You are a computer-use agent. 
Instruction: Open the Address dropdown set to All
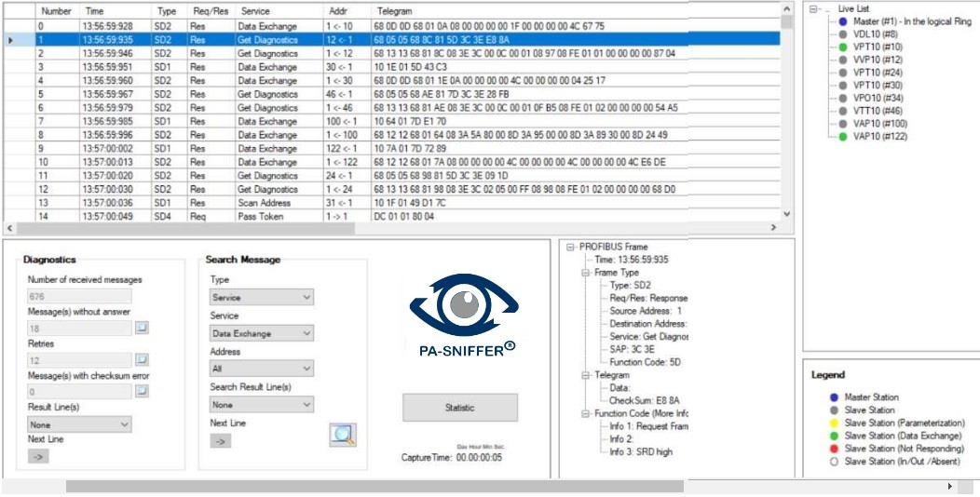(262, 369)
